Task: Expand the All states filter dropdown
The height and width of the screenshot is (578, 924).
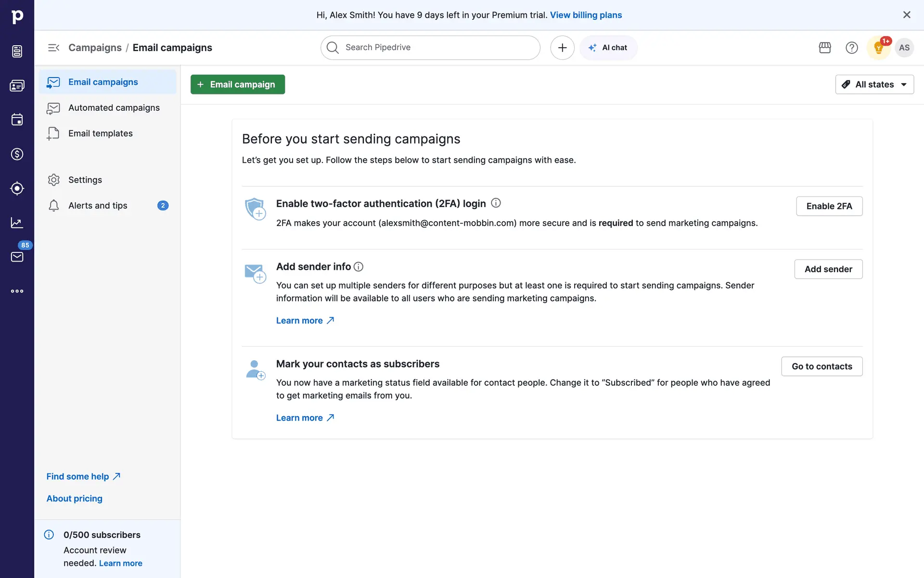Action: (874, 84)
